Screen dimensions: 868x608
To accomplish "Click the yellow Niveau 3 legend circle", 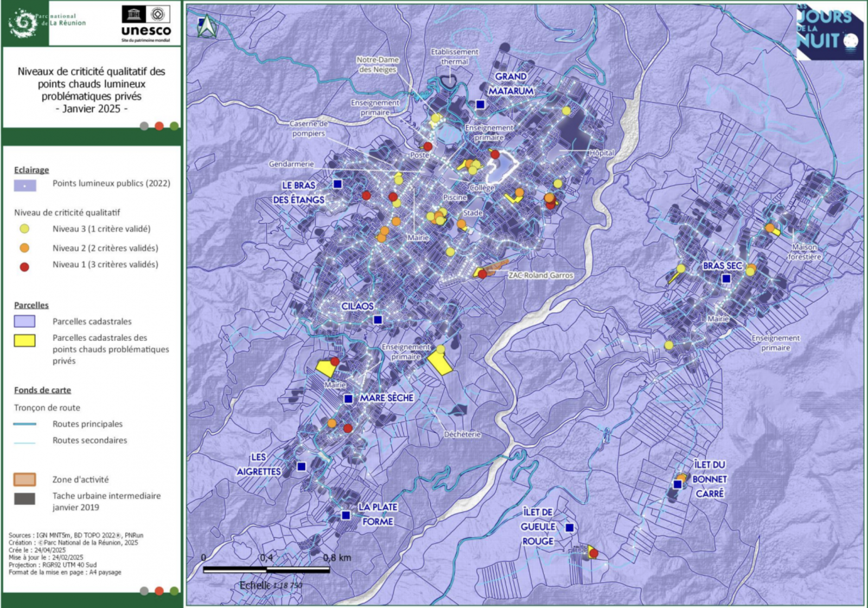I will [24, 229].
